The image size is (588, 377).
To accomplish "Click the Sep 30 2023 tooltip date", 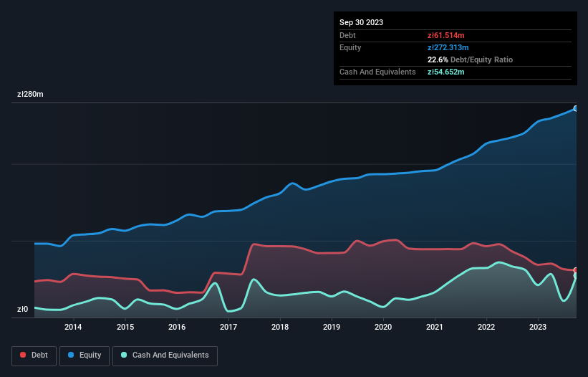I will tap(361, 22).
